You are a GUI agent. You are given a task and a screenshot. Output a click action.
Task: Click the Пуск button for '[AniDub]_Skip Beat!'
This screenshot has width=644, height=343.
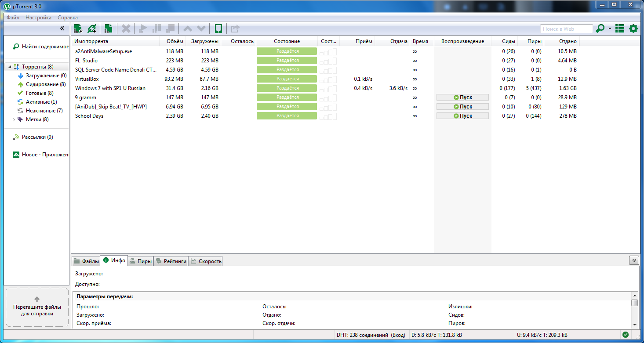462,107
